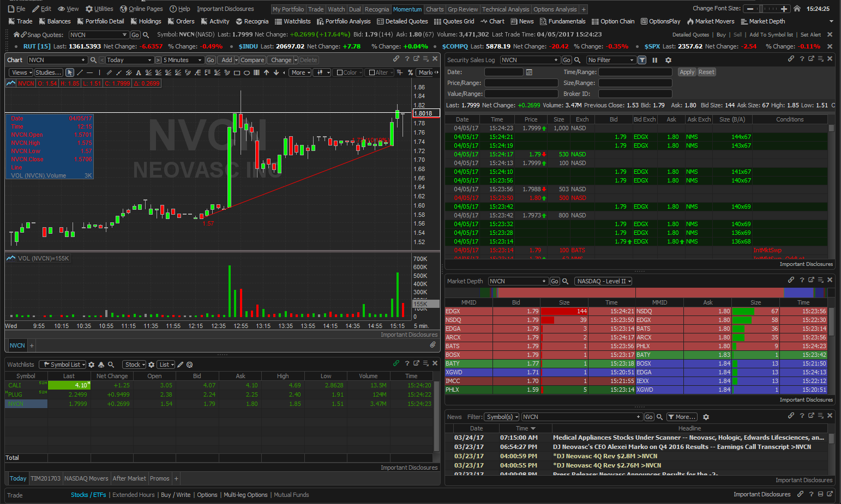Click the Broker ID input field
The height and width of the screenshot is (504, 841).
[x=635, y=94]
